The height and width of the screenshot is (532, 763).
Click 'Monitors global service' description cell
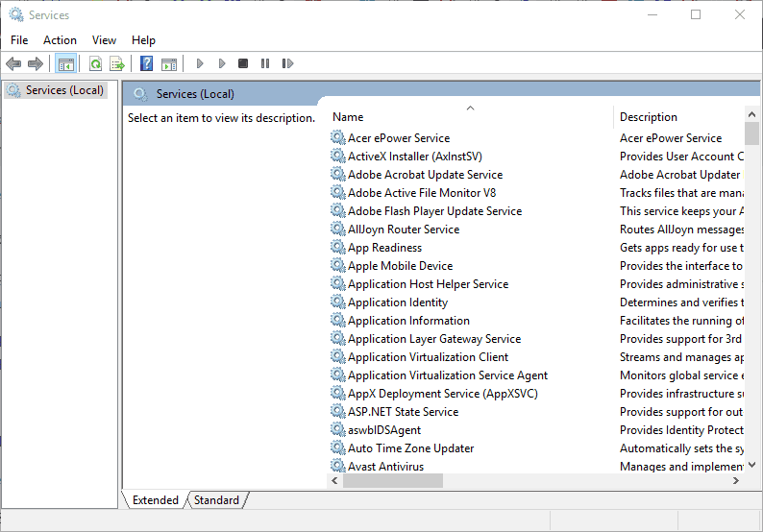coord(681,375)
